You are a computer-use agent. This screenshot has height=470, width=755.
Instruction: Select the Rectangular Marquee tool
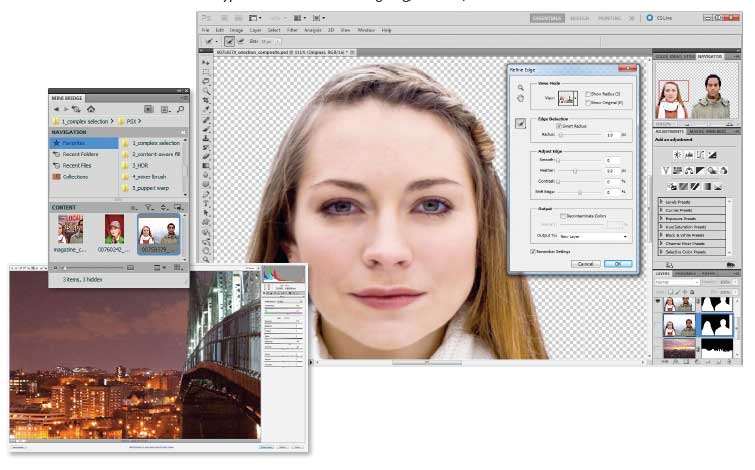(206, 72)
